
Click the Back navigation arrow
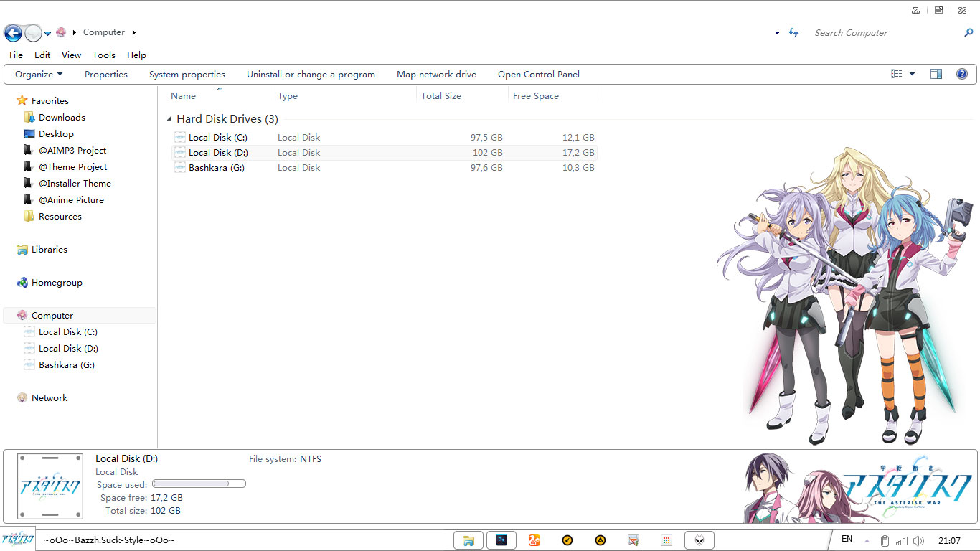pos(13,32)
